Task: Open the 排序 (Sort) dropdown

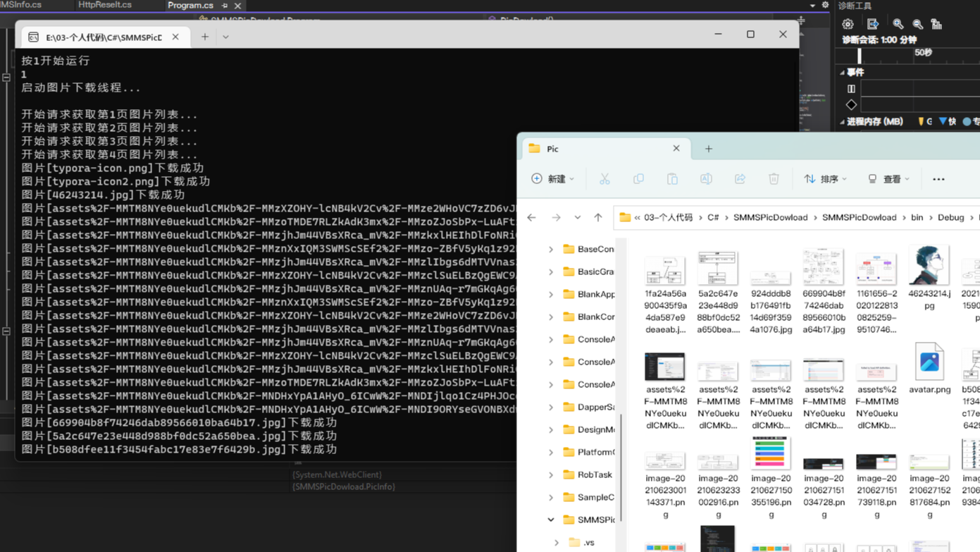Action: tap(826, 179)
